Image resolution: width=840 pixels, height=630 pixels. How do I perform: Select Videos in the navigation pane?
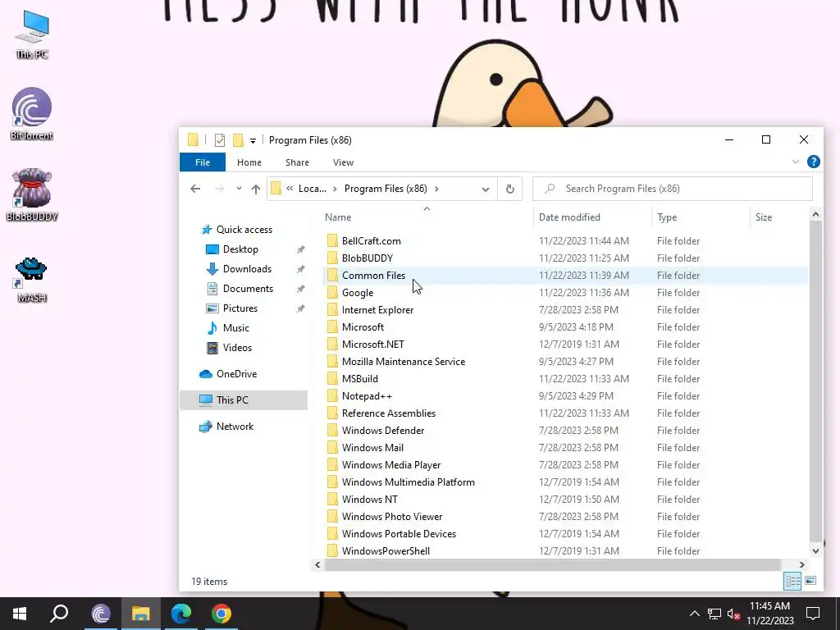click(237, 348)
